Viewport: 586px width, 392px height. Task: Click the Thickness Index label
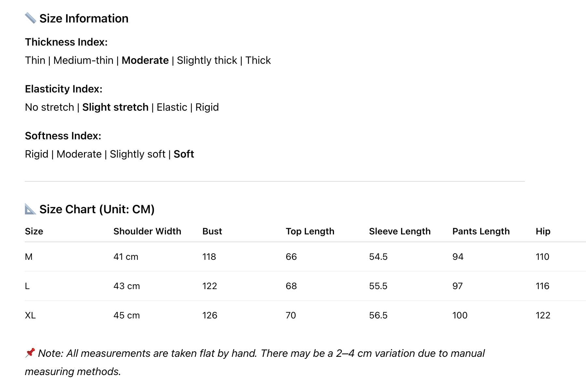tap(66, 42)
